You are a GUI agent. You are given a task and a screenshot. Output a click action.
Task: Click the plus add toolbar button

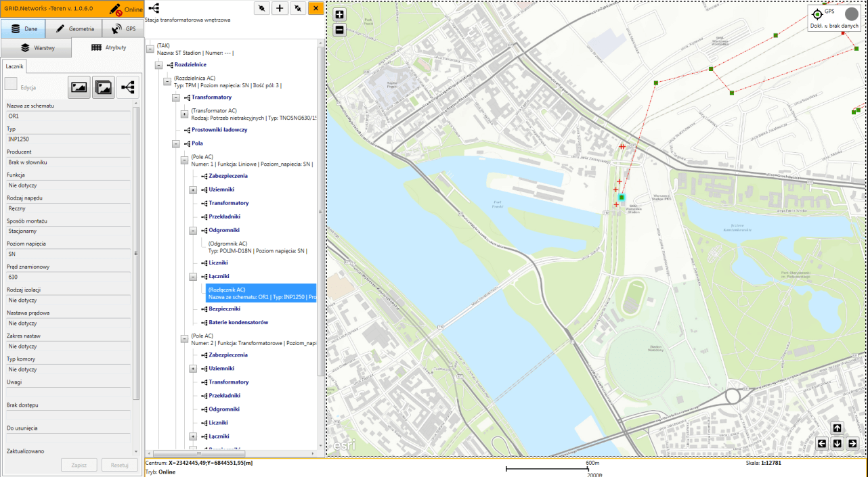[x=279, y=8]
